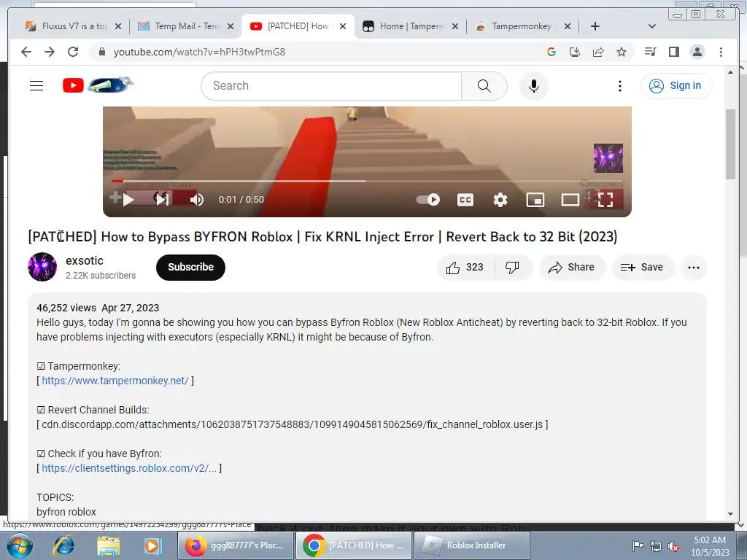The image size is (747, 560).
Task: Click the channel watermark on video
Action: click(608, 158)
